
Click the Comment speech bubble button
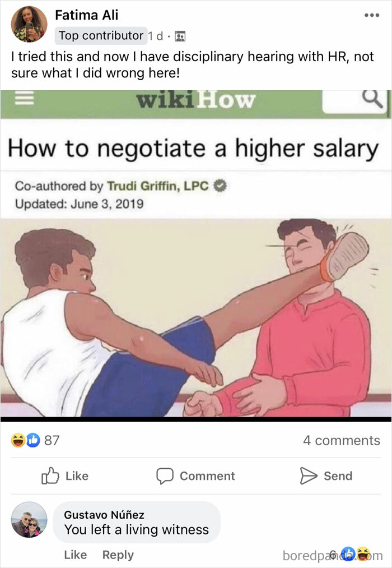[195, 475]
